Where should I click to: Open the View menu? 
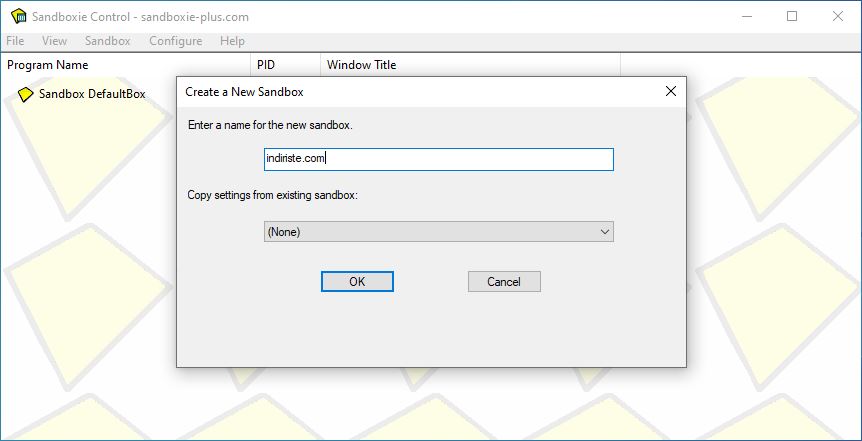click(54, 41)
